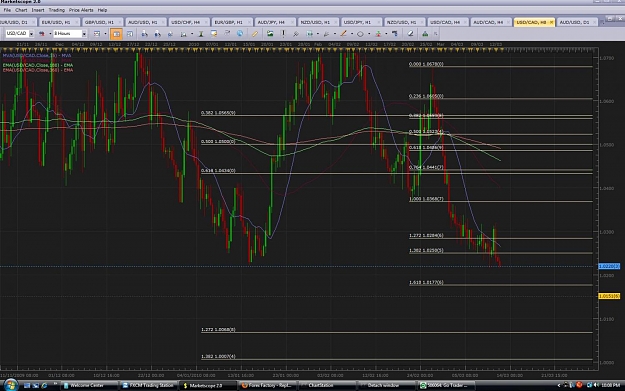Click the picture snapshot icon
Viewport: 625px width, 391px height.
coord(270,33)
